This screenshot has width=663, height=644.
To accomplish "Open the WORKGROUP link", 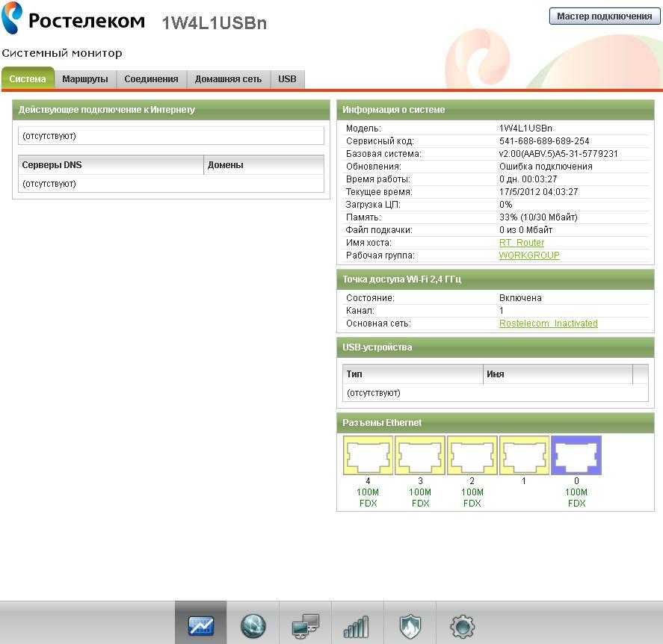I will (x=528, y=256).
